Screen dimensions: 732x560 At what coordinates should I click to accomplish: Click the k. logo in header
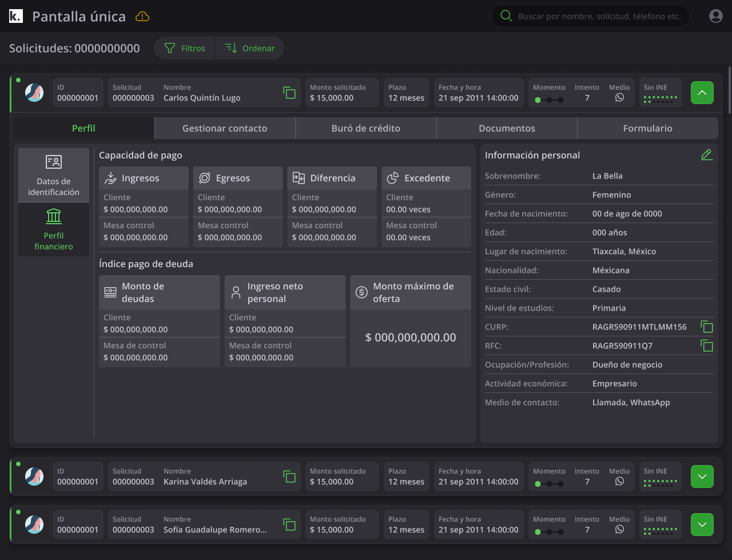click(x=16, y=16)
